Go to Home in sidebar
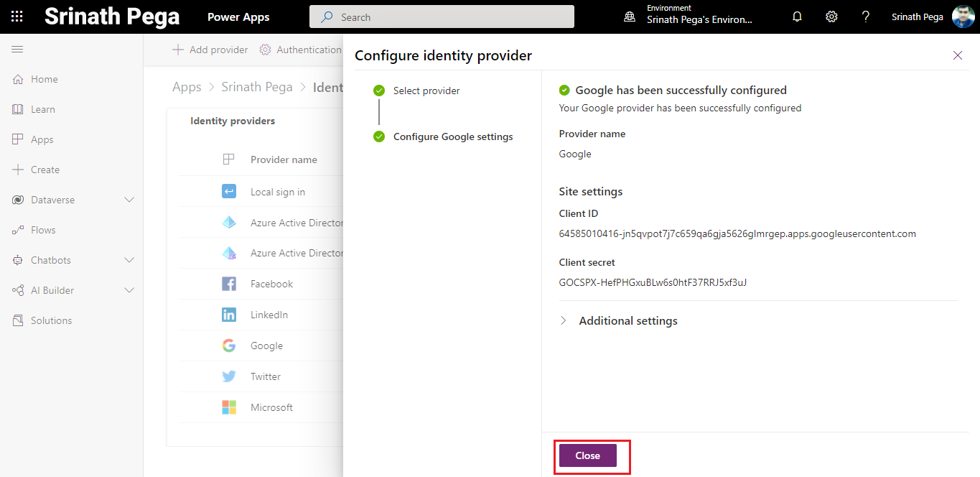The image size is (980, 477). point(44,79)
